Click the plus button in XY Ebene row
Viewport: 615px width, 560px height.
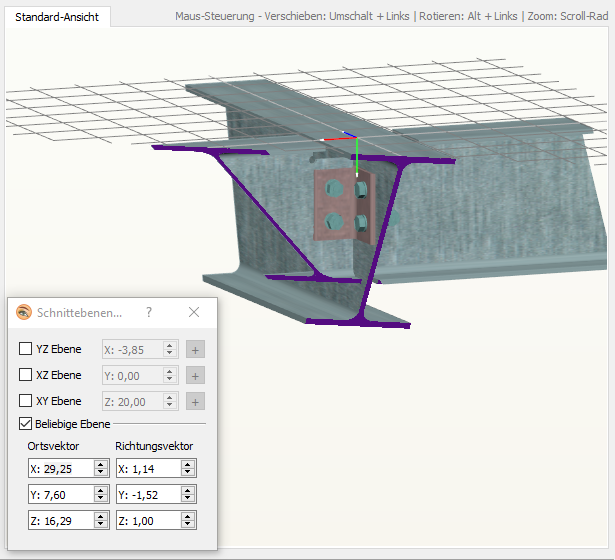click(x=196, y=401)
